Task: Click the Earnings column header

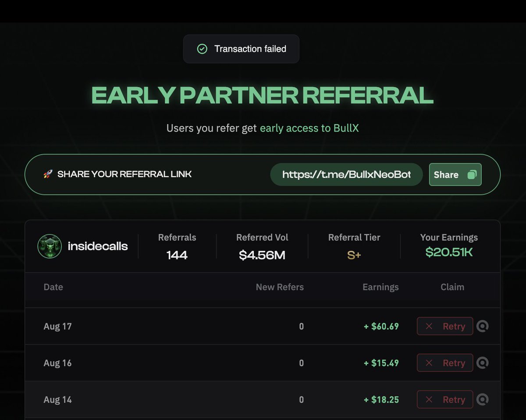Action: tap(380, 287)
